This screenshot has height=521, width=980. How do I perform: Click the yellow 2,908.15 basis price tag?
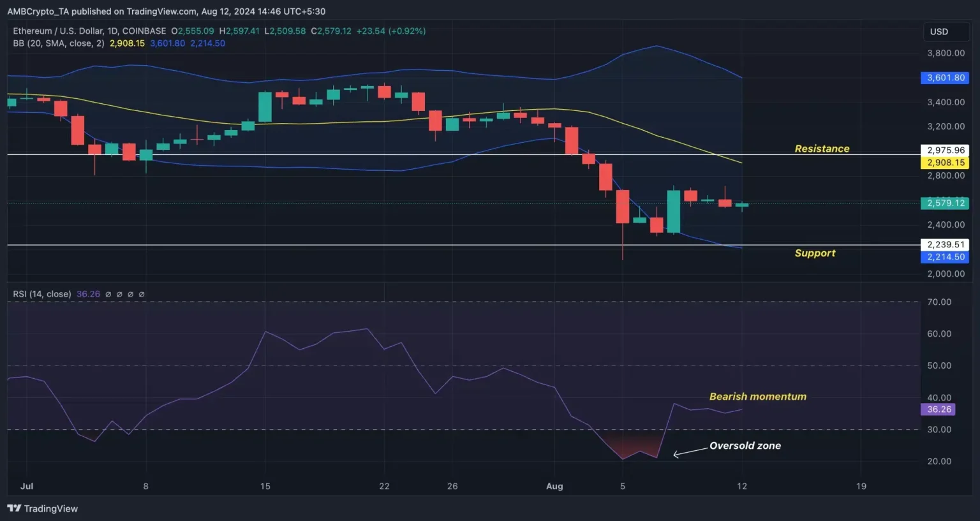point(945,163)
